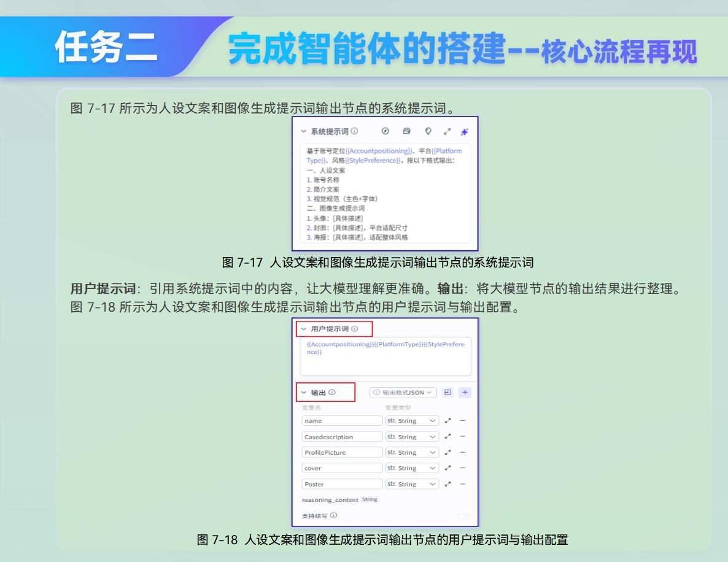The height and width of the screenshot is (562, 728).
Task: Click the info icon beside 用户提示词
Action: [x=355, y=329]
